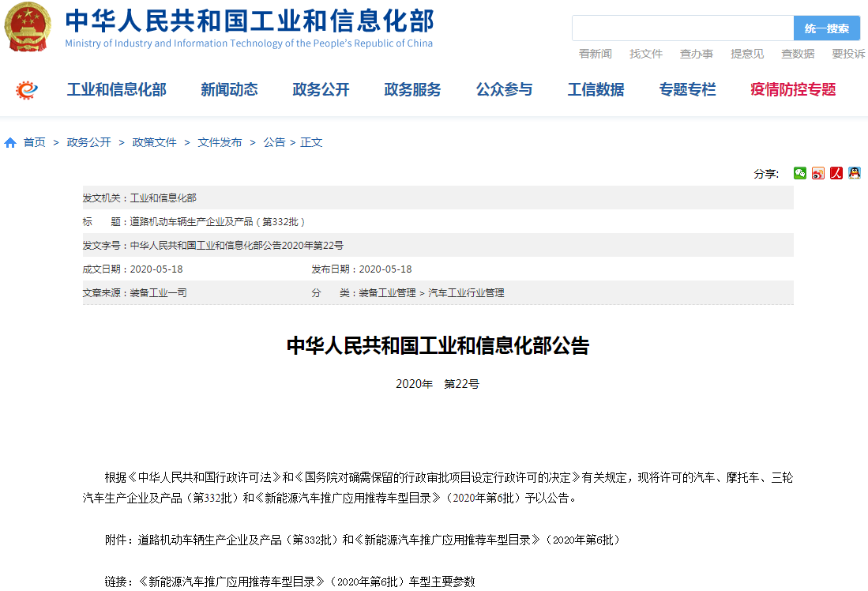Click the 分享: label
The image size is (868, 591).
pyautogui.click(x=766, y=174)
